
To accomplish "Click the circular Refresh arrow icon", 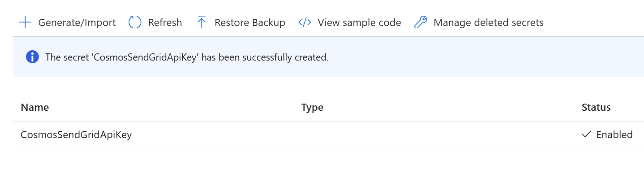I will (x=135, y=22).
